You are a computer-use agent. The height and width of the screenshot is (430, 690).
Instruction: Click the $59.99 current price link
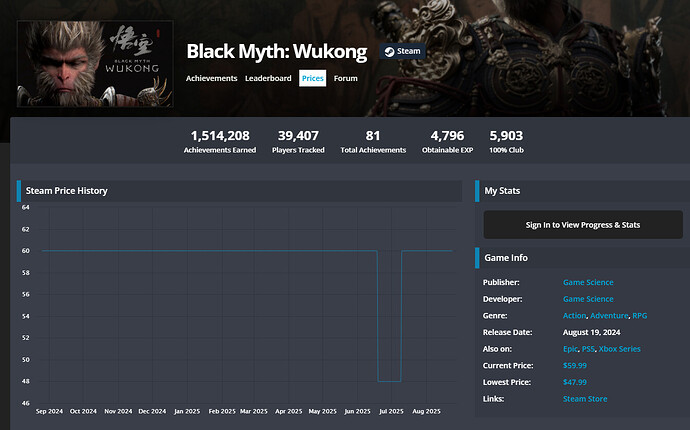pos(575,366)
